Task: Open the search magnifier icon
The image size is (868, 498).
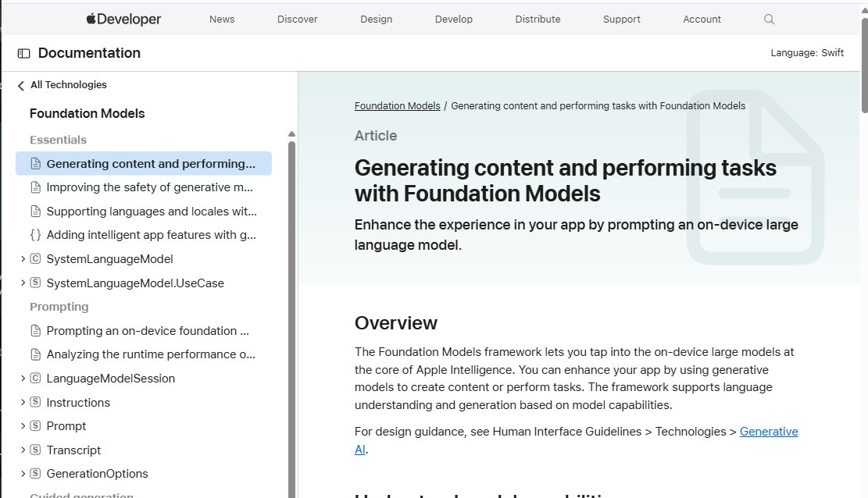Action: pyautogui.click(x=769, y=19)
